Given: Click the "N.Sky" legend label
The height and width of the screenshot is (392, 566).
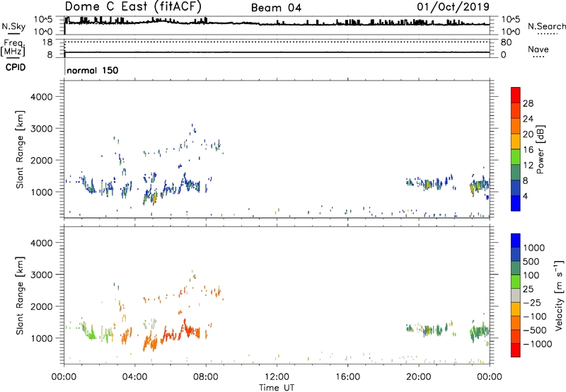Looking at the screenshot, I should [13, 26].
